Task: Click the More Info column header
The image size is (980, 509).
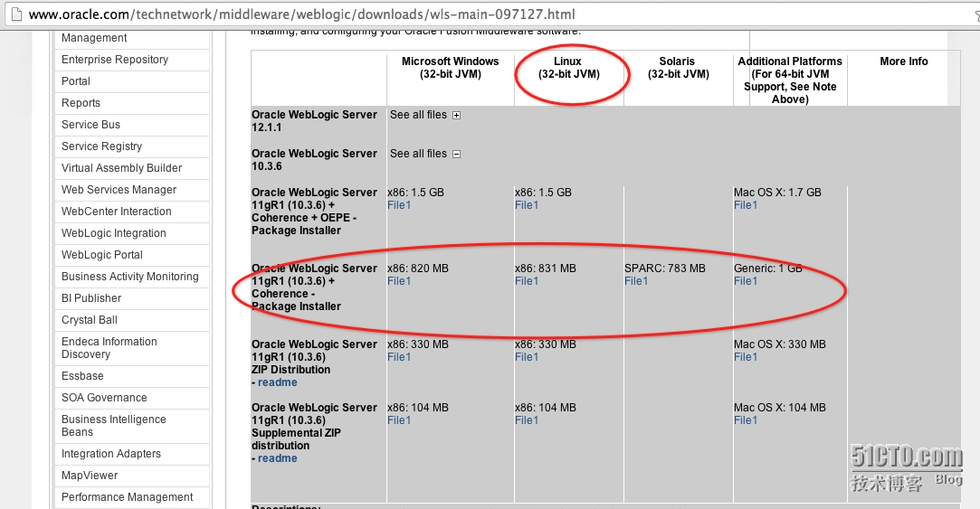Action: [904, 61]
